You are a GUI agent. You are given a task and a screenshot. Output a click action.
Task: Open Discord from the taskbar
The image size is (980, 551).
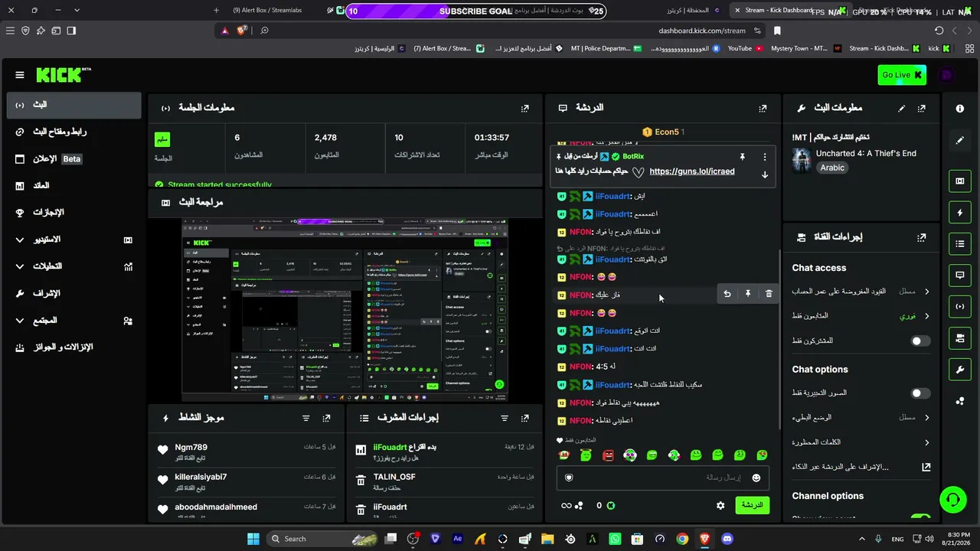pyautogui.click(x=727, y=539)
